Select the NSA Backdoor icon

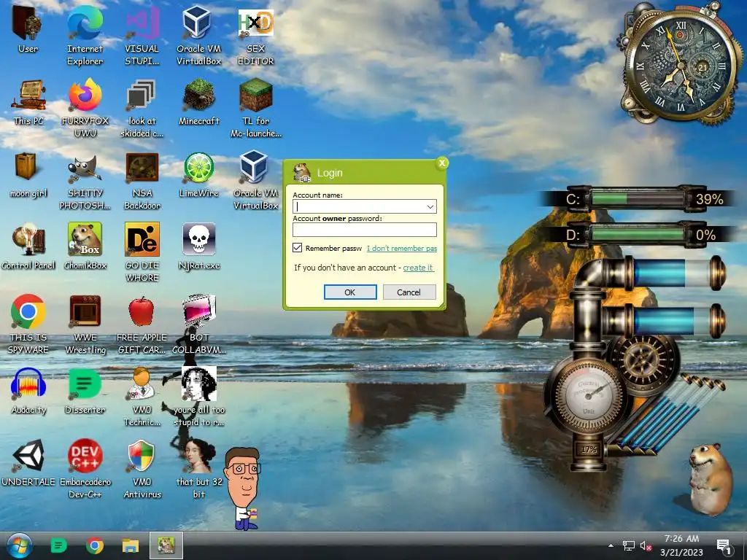pos(142,181)
